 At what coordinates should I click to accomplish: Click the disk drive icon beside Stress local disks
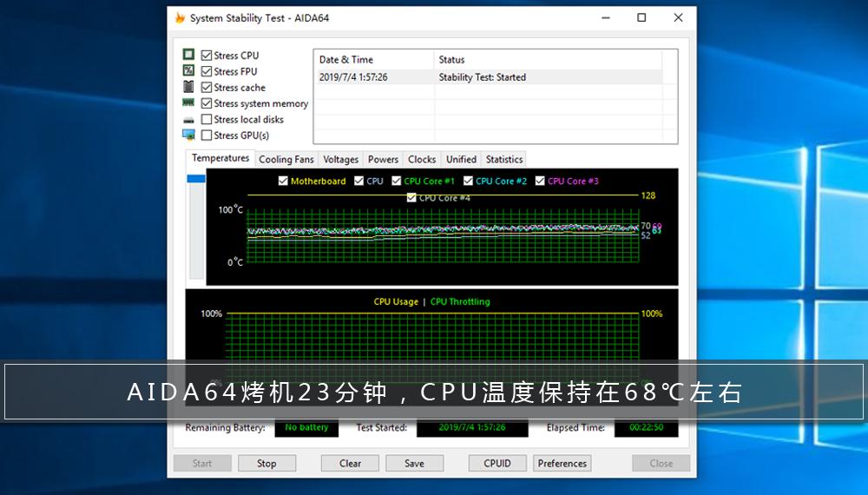click(188, 120)
